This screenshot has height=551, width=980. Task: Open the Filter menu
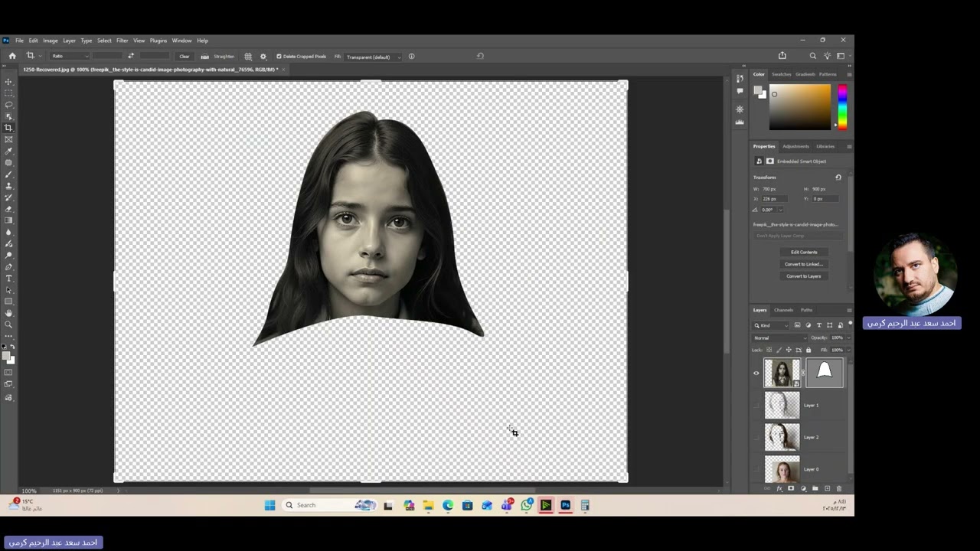click(x=122, y=41)
